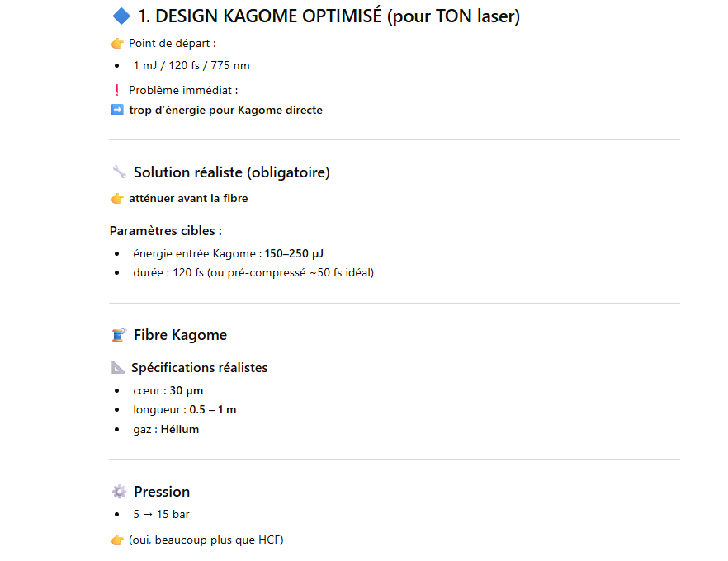
Task: Click the Paramètres cibles subheading
Action: click(x=166, y=231)
